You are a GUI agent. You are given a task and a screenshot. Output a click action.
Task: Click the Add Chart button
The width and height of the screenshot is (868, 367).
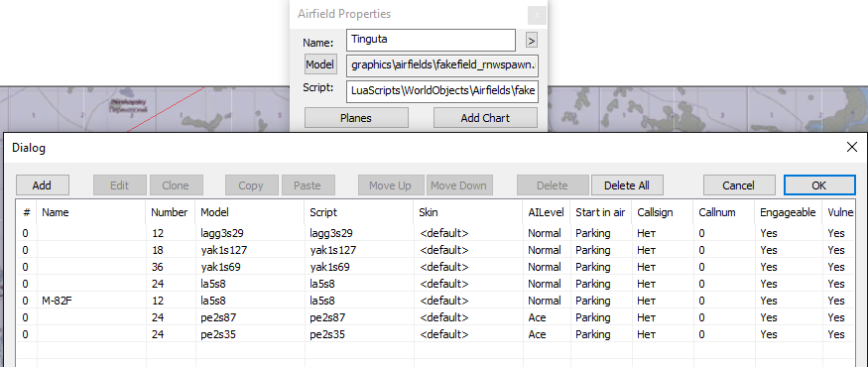[x=485, y=118]
